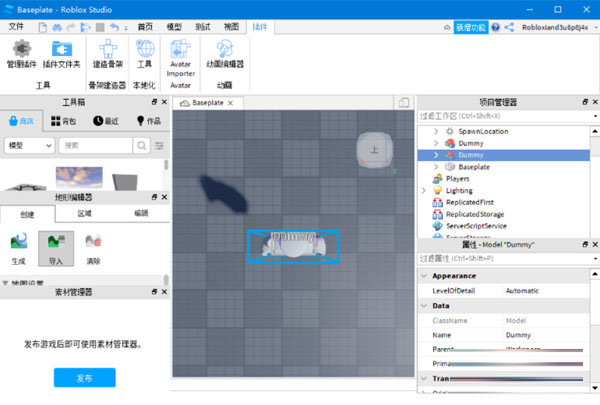Switch to the toolbox Inventory (背包) tab

click(64, 121)
